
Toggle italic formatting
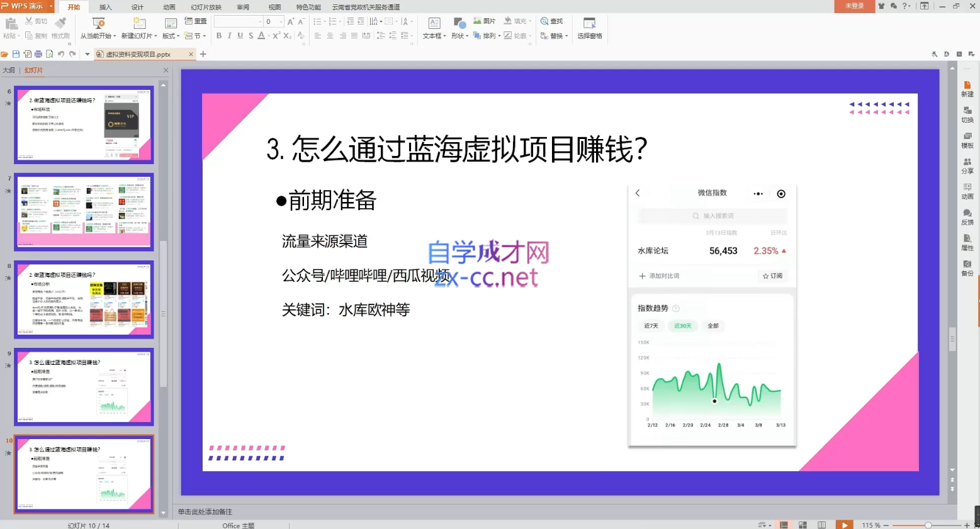(x=230, y=36)
